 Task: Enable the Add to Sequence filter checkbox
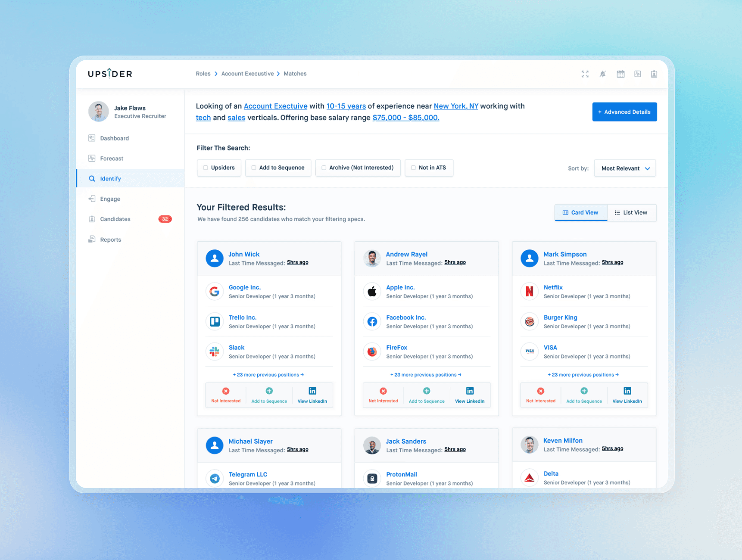point(254,168)
